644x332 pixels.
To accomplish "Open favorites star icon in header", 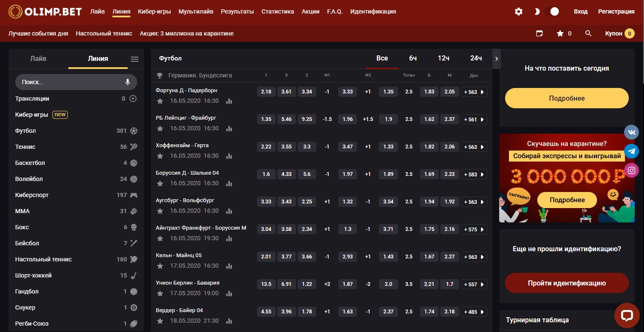I will [560, 33].
